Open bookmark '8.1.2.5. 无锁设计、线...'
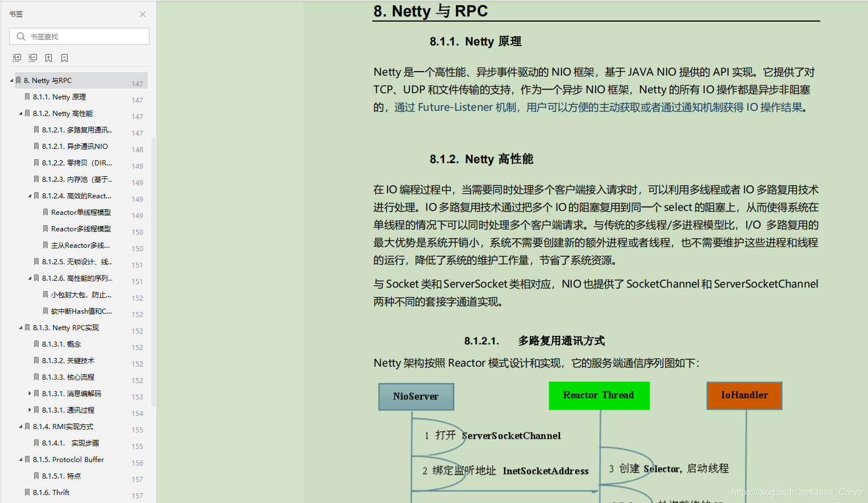 pos(77,262)
